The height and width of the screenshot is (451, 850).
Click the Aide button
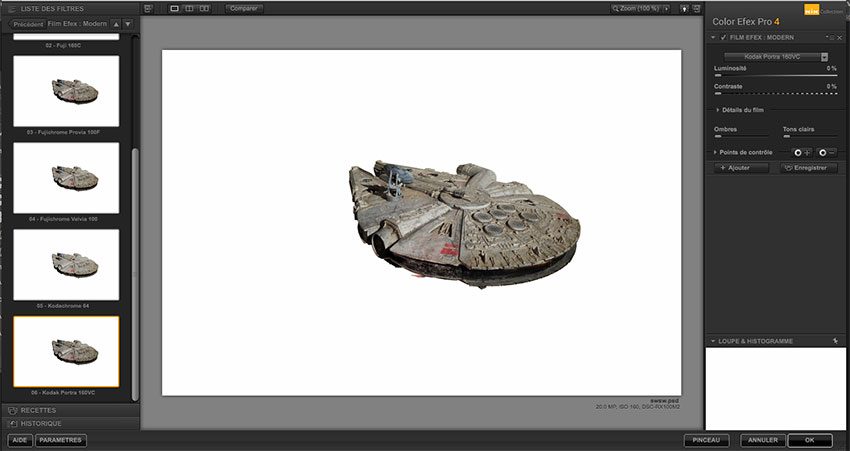coord(20,440)
